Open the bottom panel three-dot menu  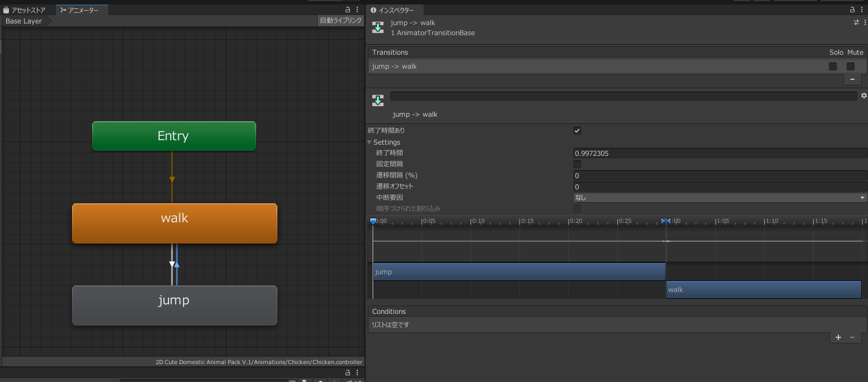(357, 373)
